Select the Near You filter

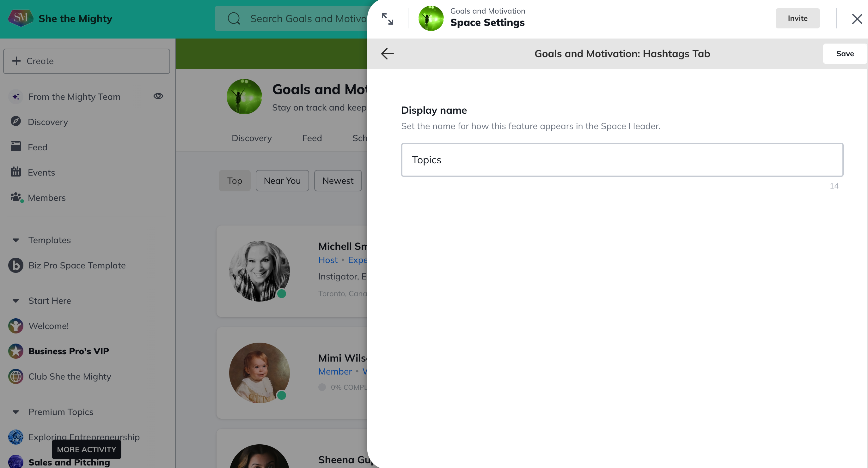pos(282,181)
